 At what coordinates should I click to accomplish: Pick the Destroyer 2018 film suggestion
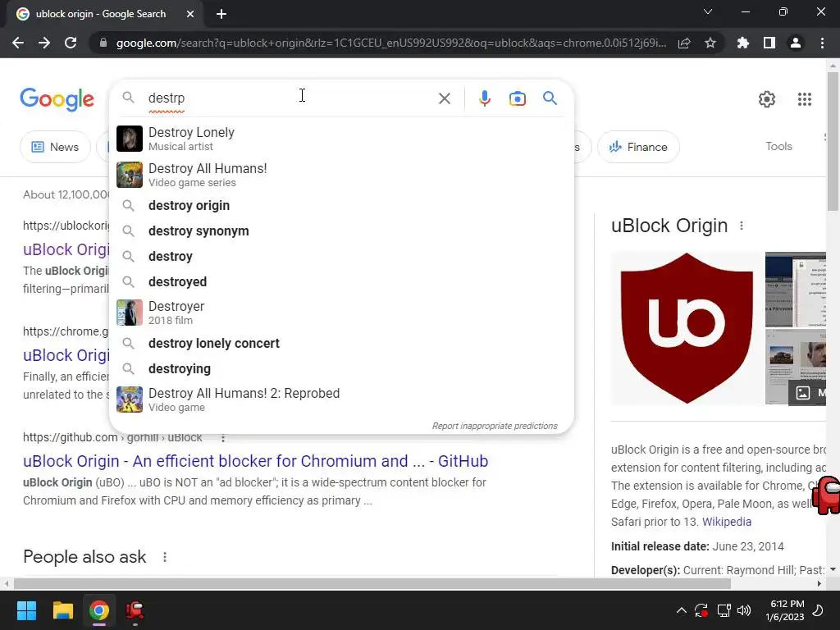coord(341,313)
